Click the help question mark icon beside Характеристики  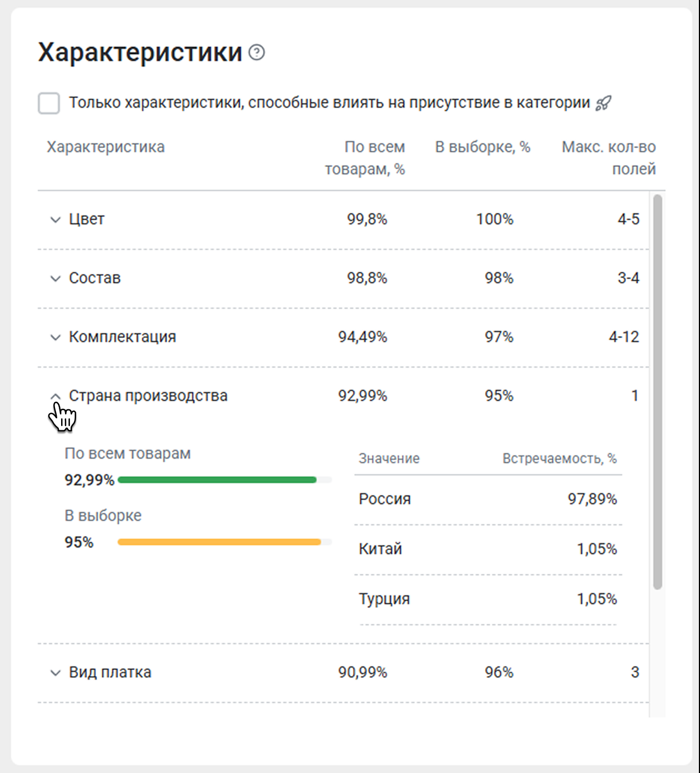click(x=257, y=53)
